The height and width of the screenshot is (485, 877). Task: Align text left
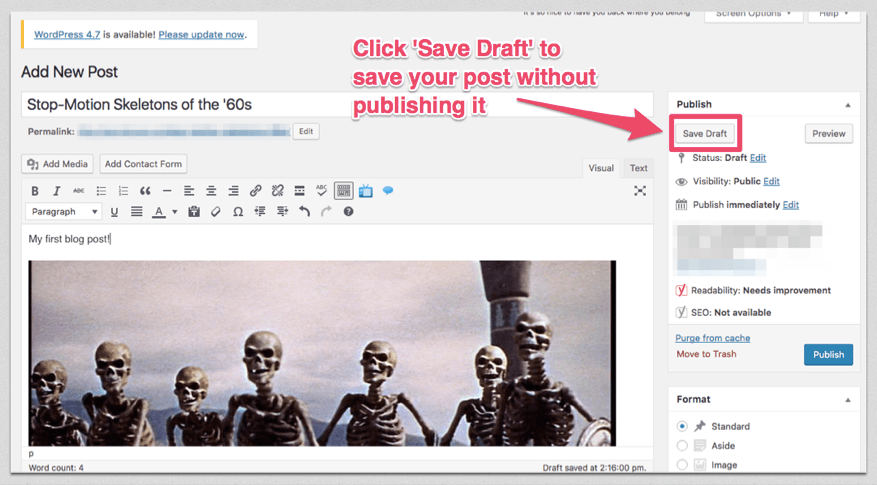[x=189, y=191]
